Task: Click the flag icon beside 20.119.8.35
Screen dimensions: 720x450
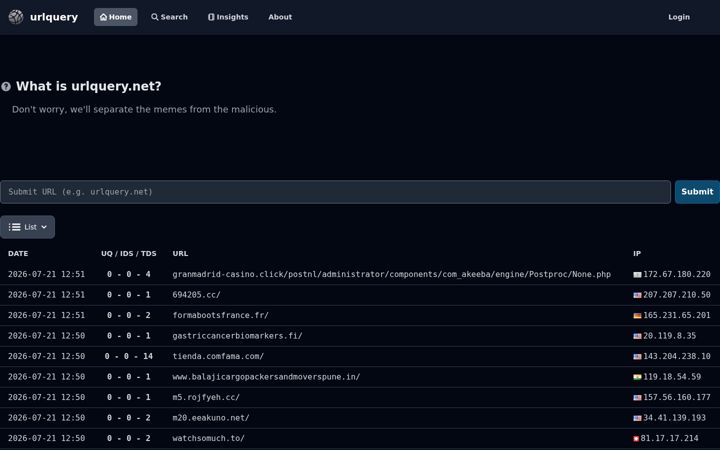Action: (x=637, y=336)
